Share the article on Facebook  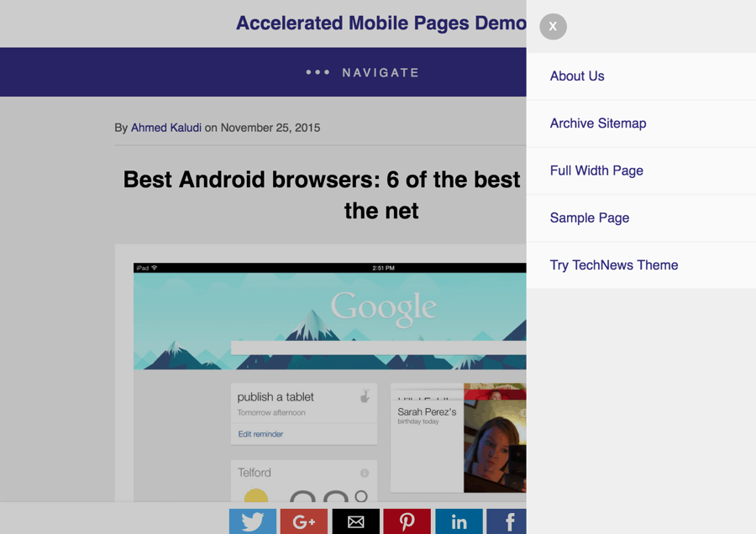point(507,521)
